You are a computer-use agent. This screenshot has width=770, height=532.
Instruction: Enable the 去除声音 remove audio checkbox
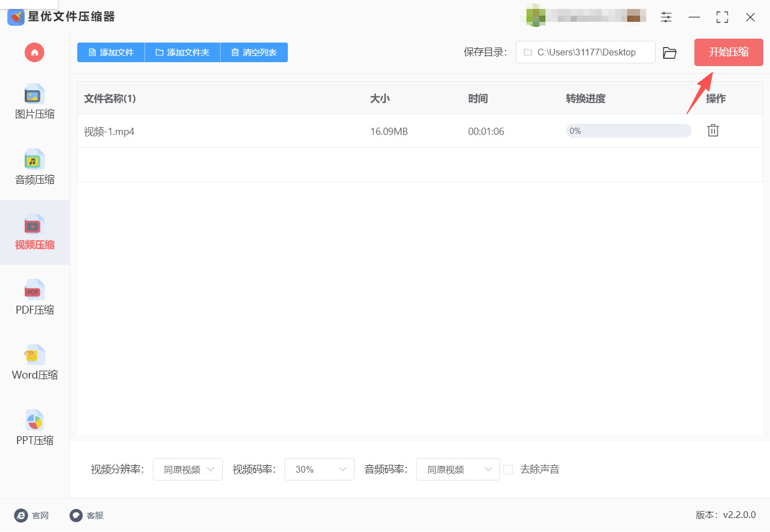[x=508, y=470]
